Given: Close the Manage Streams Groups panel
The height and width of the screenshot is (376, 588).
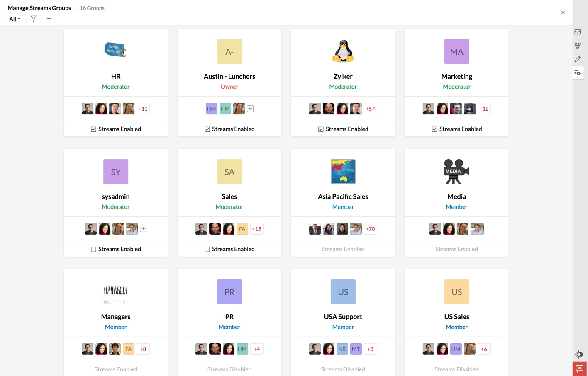Looking at the screenshot, I should pos(563,12).
